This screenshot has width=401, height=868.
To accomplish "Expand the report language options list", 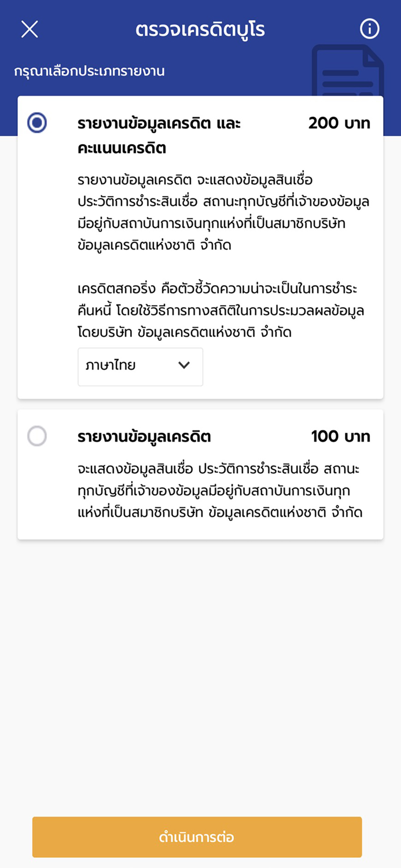I will [x=140, y=367].
